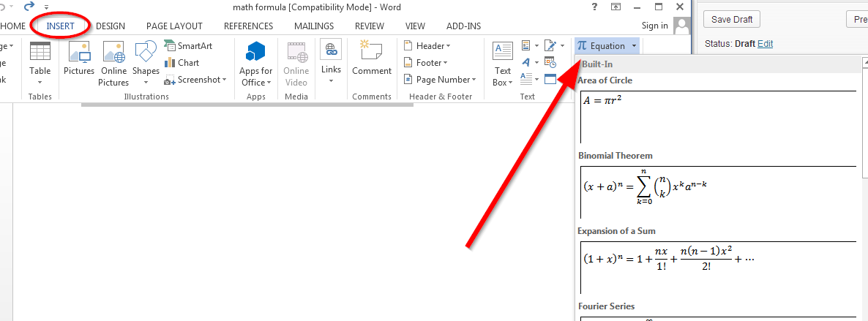The image size is (868, 321).
Task: Select the Binomial Theorem equation
Action: [x=718, y=192]
